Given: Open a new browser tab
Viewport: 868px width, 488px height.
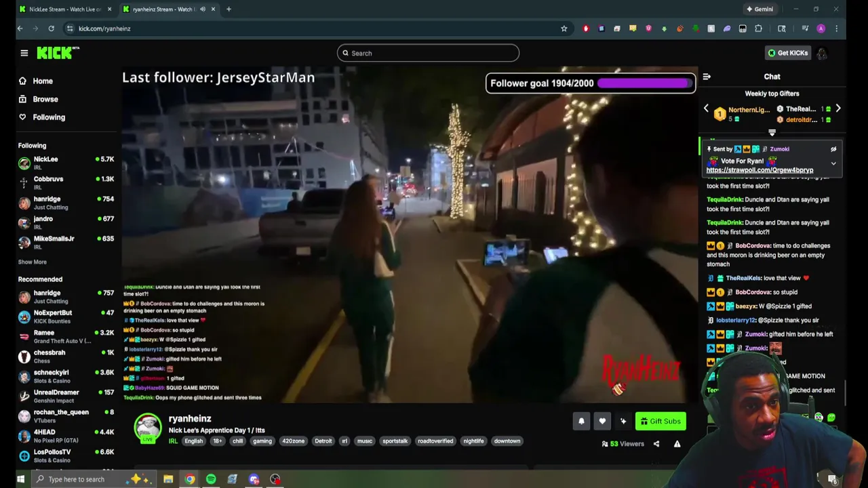Looking at the screenshot, I should tap(229, 9).
